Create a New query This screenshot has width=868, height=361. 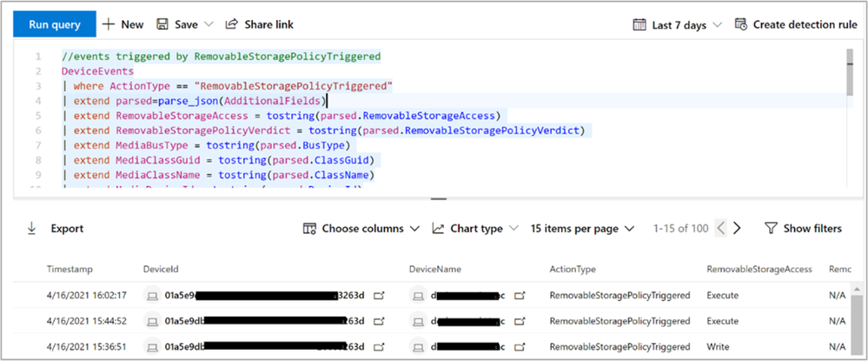click(x=123, y=24)
